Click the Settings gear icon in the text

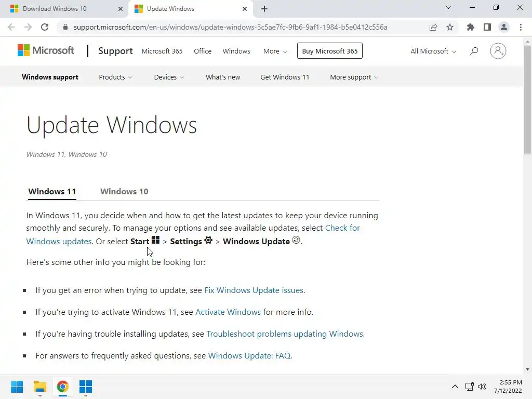(208, 240)
